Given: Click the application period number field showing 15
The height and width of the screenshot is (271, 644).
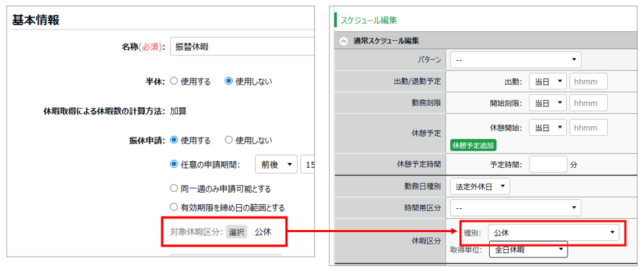Looking at the screenshot, I should point(308,165).
